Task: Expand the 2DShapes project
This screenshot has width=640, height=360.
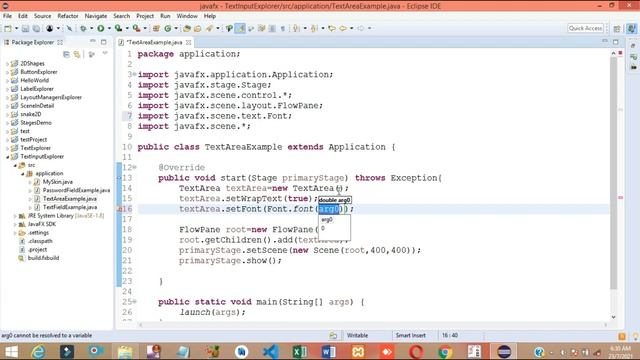Action: [7, 64]
